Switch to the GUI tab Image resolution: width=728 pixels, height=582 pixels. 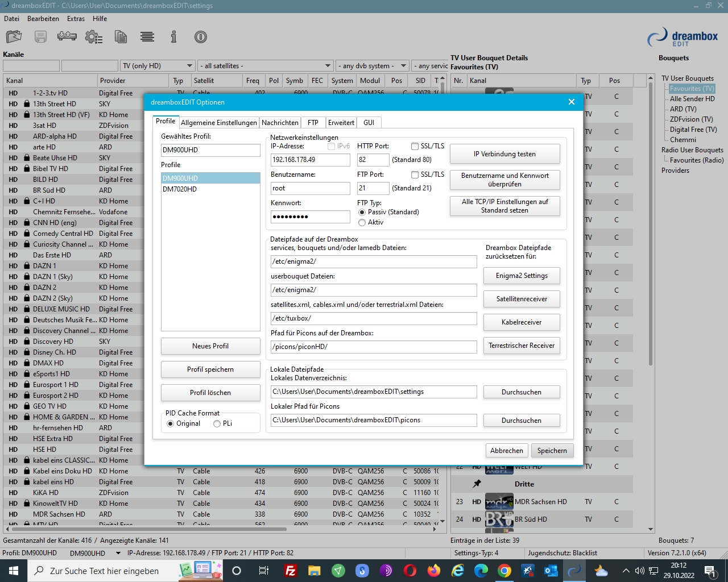tap(369, 123)
